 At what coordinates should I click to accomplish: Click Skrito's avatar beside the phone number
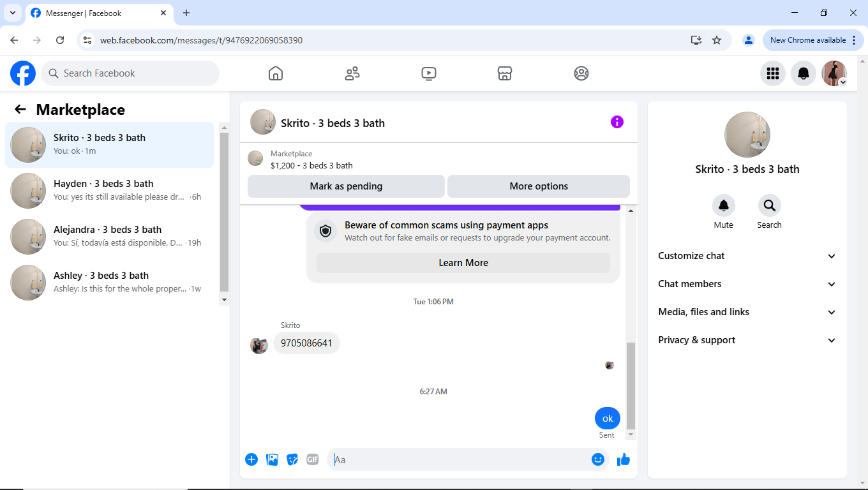[x=259, y=346]
